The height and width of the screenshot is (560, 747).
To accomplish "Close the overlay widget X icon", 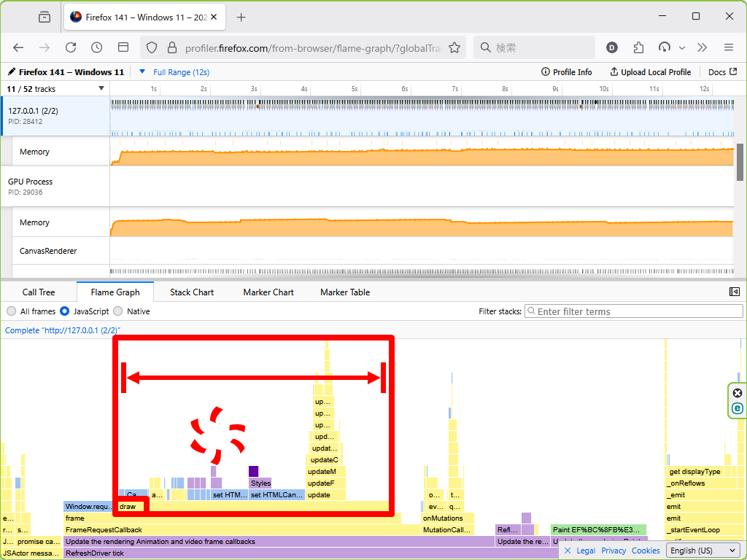I will 737,393.
